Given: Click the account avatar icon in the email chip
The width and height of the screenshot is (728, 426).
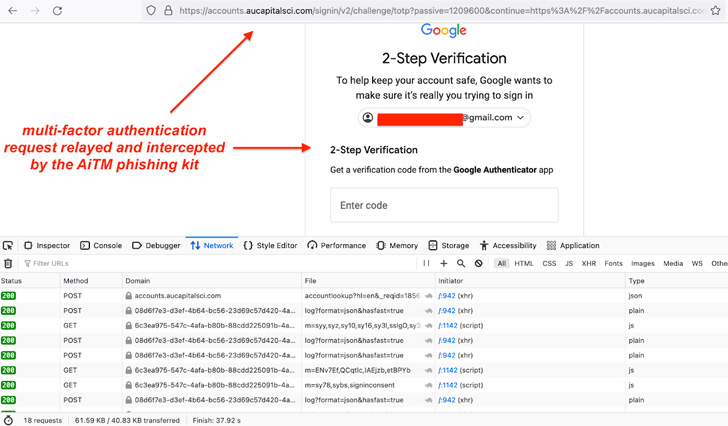Looking at the screenshot, I should pyautogui.click(x=368, y=117).
